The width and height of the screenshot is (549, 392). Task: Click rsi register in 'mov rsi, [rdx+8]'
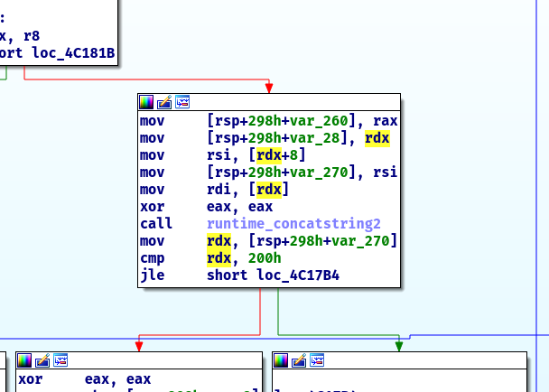pyautogui.click(x=219, y=155)
